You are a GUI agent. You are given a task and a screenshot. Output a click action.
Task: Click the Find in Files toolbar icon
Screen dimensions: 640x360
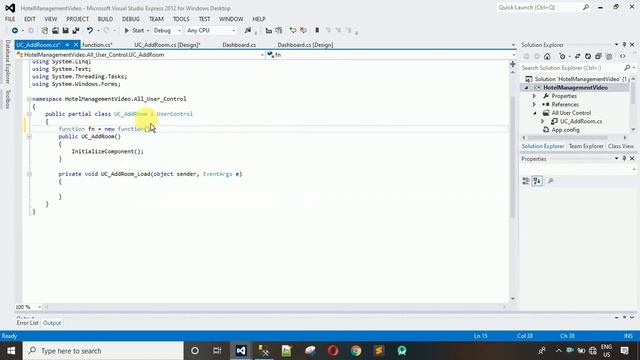tap(247, 31)
